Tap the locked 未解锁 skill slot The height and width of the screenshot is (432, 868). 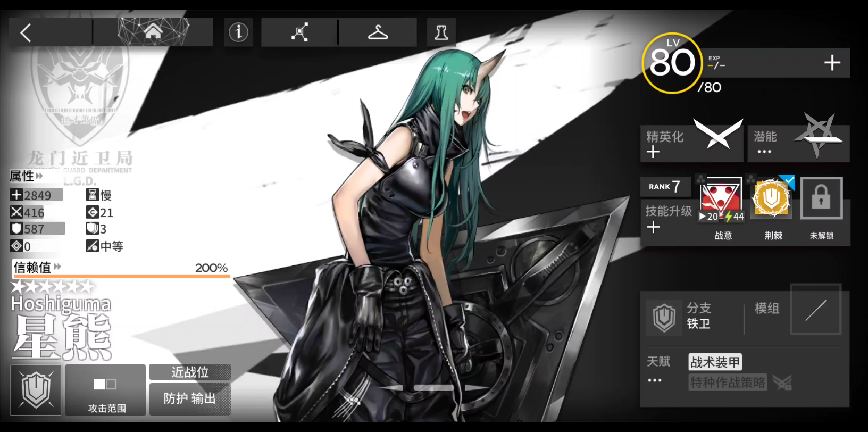click(x=821, y=198)
